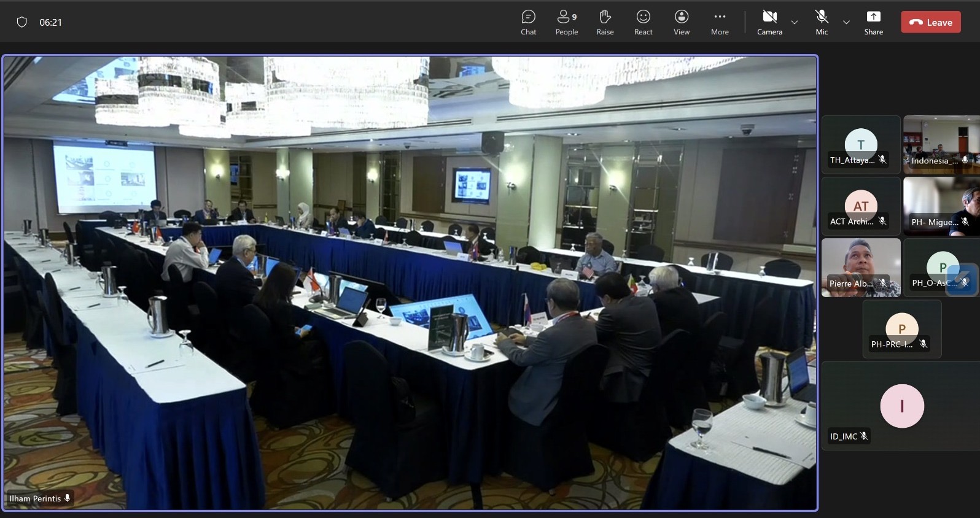Screen dimensions: 980x518
Task: Open the React emoji options
Action: coord(643,23)
